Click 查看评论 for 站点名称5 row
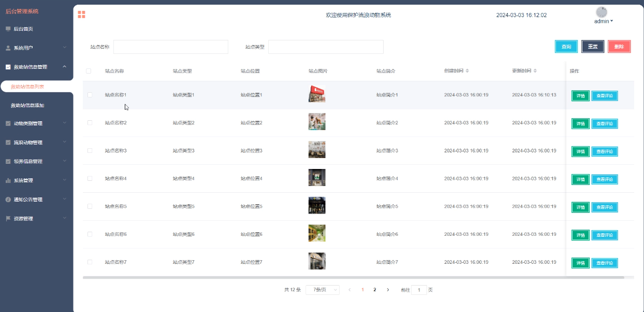This screenshot has width=644, height=312. [x=605, y=207]
